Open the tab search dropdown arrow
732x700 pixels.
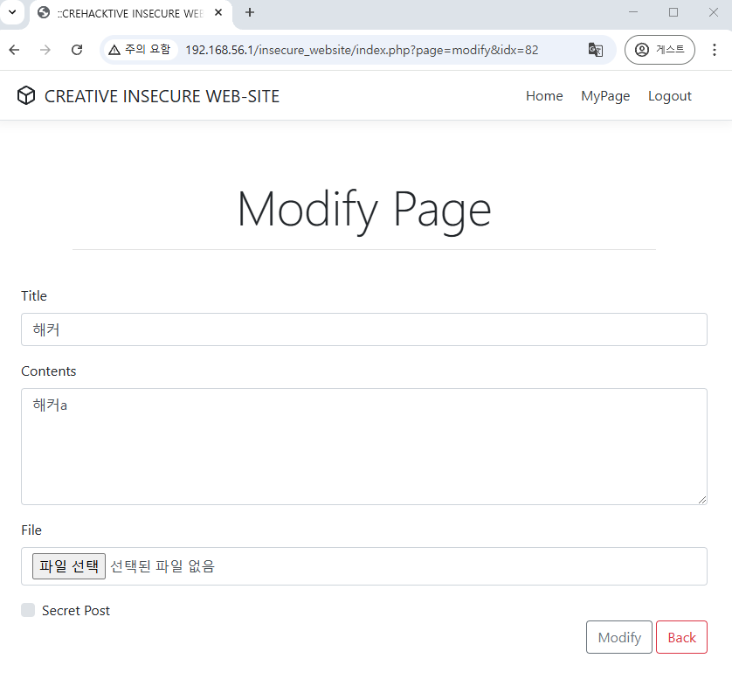(x=12, y=12)
